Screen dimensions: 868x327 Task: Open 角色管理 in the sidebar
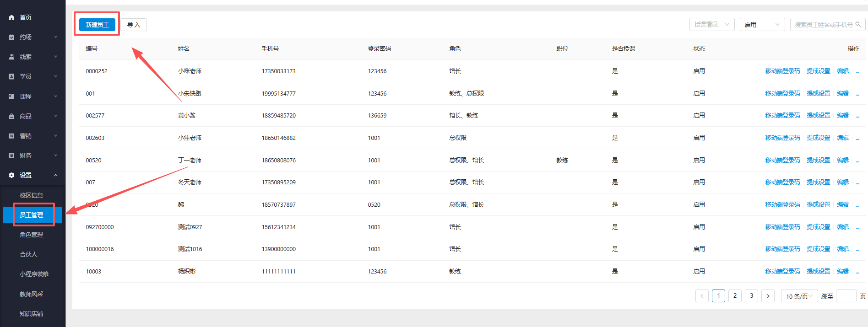pyautogui.click(x=31, y=235)
